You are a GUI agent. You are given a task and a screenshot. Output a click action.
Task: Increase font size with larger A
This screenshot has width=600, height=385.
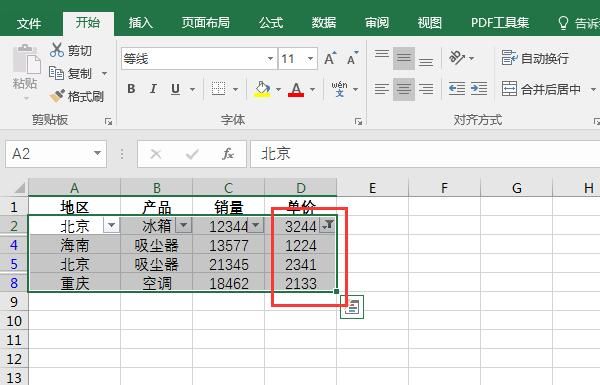[x=330, y=59]
